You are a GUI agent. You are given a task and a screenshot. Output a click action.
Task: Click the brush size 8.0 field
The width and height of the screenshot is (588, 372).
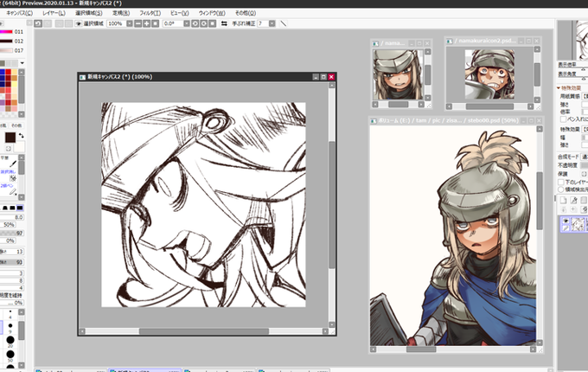pos(12,217)
